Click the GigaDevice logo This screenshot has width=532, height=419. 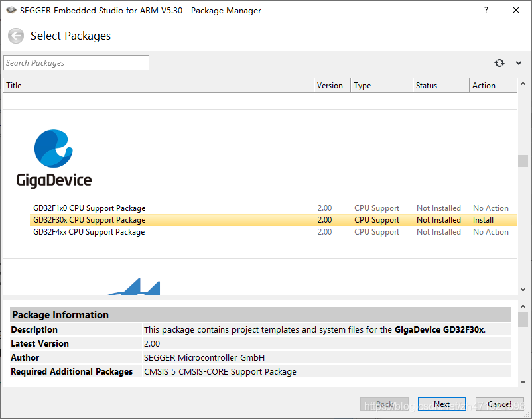pos(54,158)
